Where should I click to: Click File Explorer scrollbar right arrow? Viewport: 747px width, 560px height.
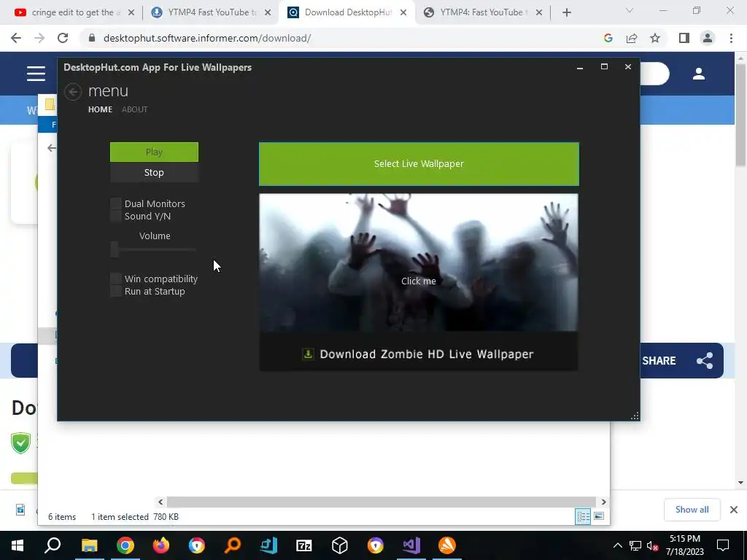(x=603, y=502)
